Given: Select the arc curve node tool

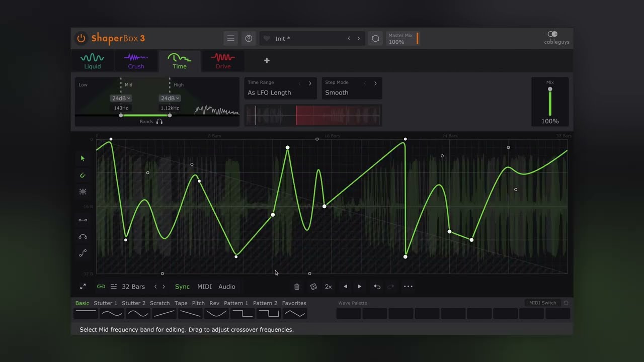Looking at the screenshot, I should pos(83,236).
